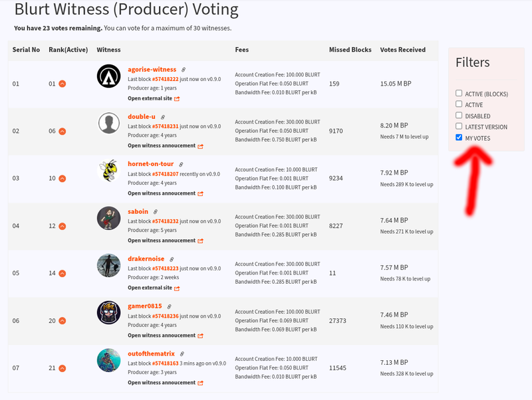This screenshot has height=400, width=532.
Task: Click the external site icon for agorise-witness
Action: [177, 98]
